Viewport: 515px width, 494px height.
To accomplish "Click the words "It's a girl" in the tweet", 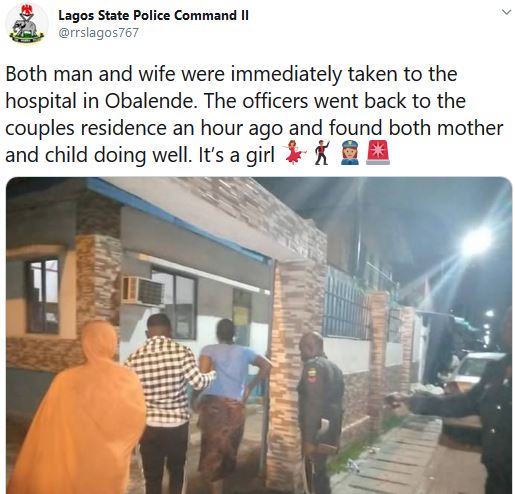I will [237, 155].
